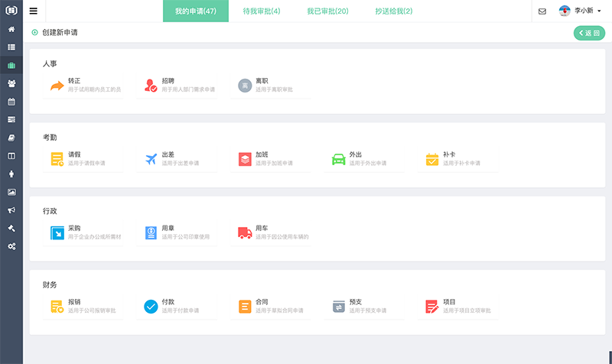
Task: Select the green briefcase sidebar icon
Action: click(x=11, y=65)
